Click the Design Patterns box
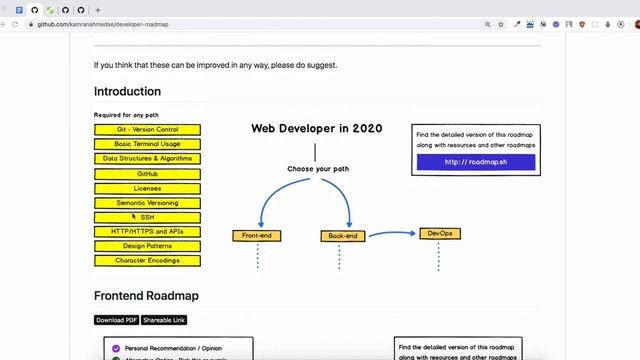Viewport: 640px width, 360px height. [x=147, y=246]
